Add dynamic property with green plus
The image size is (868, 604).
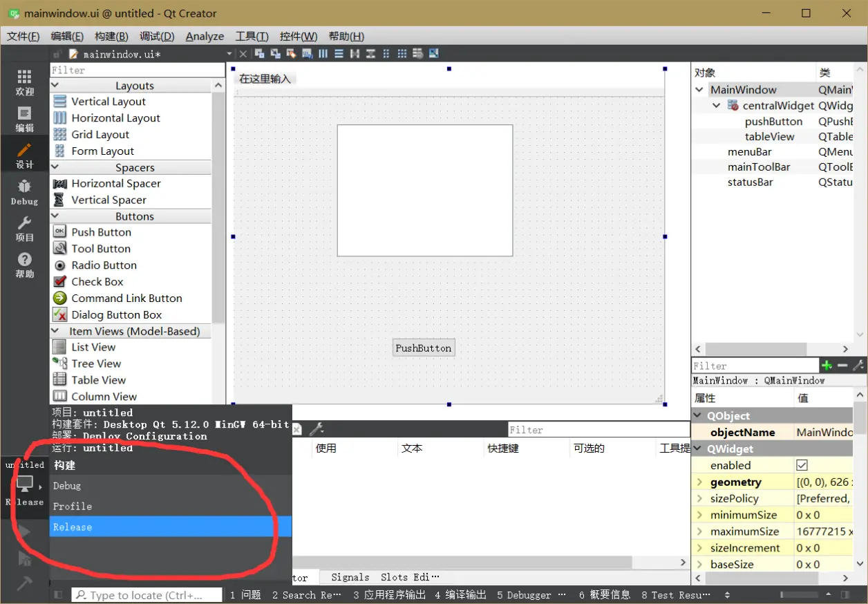827,366
